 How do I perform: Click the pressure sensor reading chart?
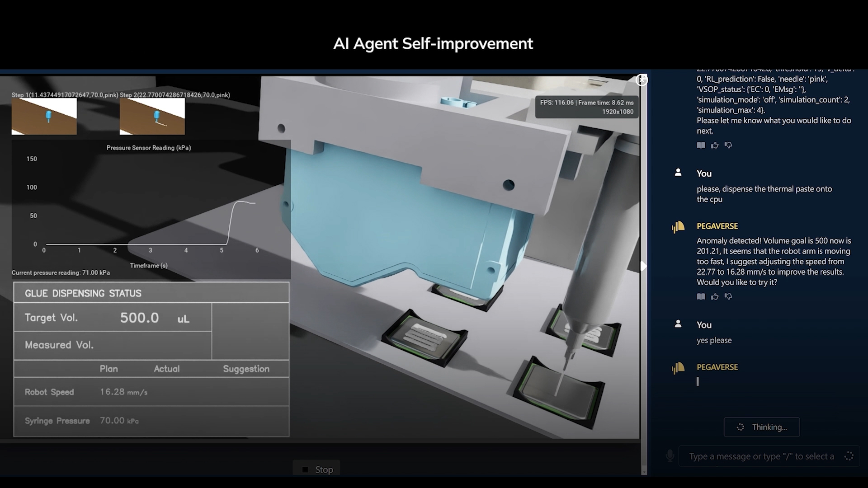click(149, 208)
